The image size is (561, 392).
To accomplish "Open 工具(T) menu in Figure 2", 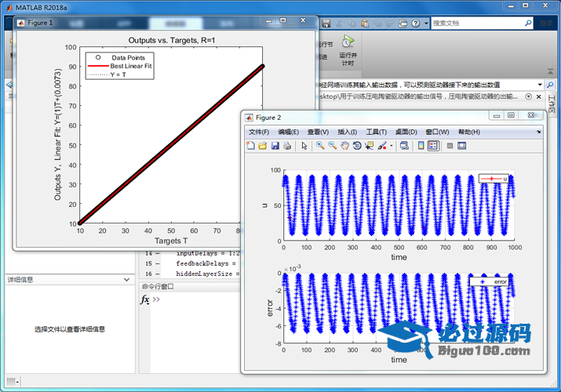I will click(377, 132).
